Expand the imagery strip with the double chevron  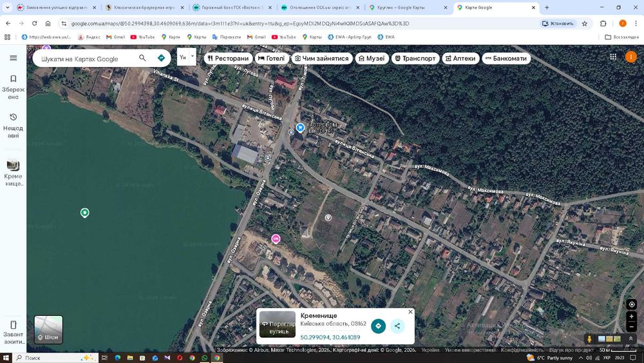point(630,338)
